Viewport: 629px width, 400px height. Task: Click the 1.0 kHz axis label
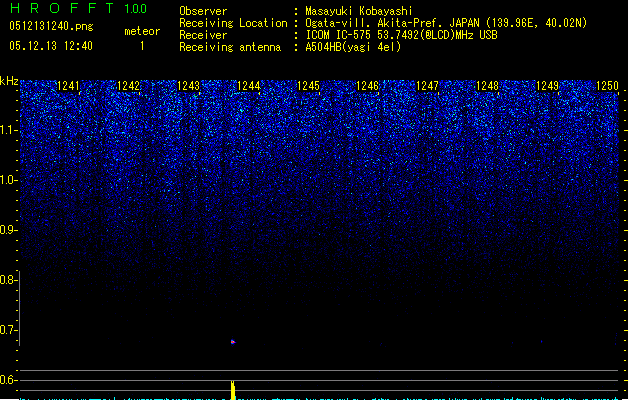(8, 180)
